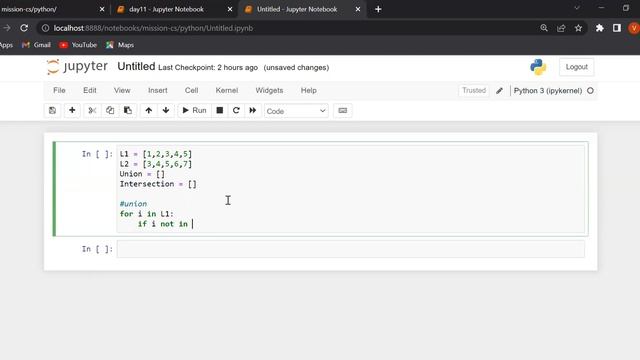Click the Logout button

(576, 67)
